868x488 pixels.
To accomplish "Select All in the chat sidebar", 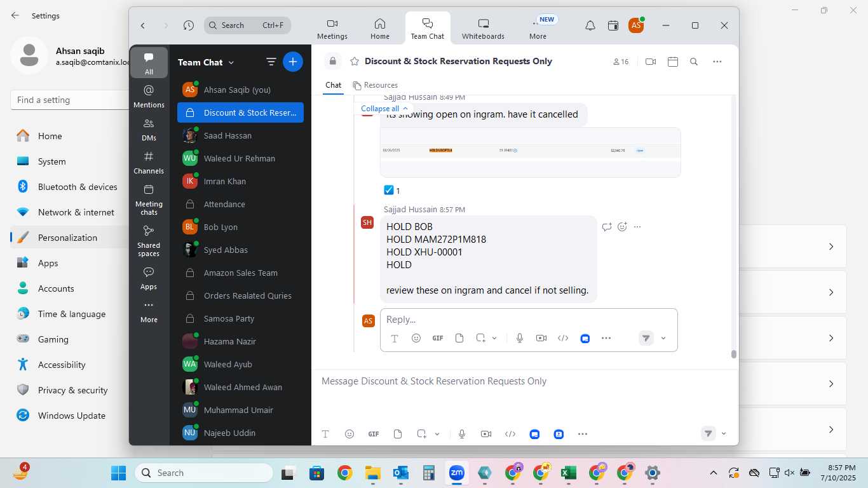I will click(149, 63).
